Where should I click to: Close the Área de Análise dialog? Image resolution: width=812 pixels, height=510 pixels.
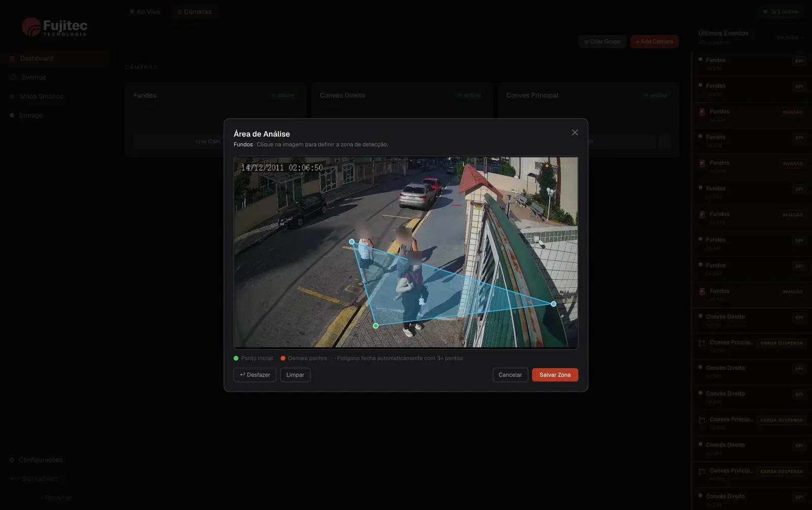click(575, 133)
